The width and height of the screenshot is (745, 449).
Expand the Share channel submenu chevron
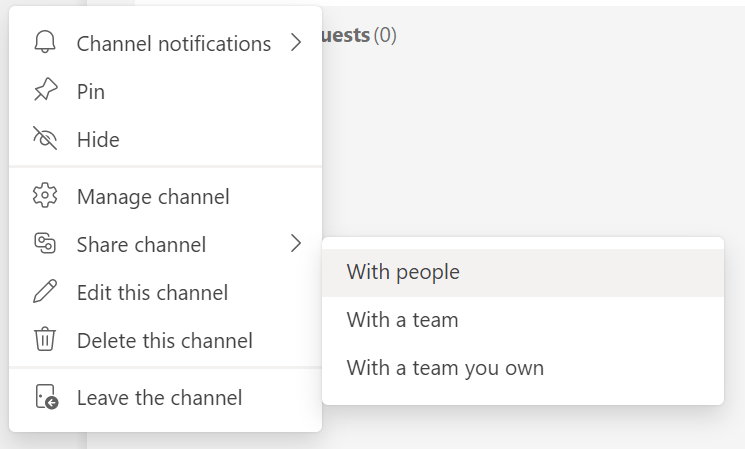coord(296,244)
